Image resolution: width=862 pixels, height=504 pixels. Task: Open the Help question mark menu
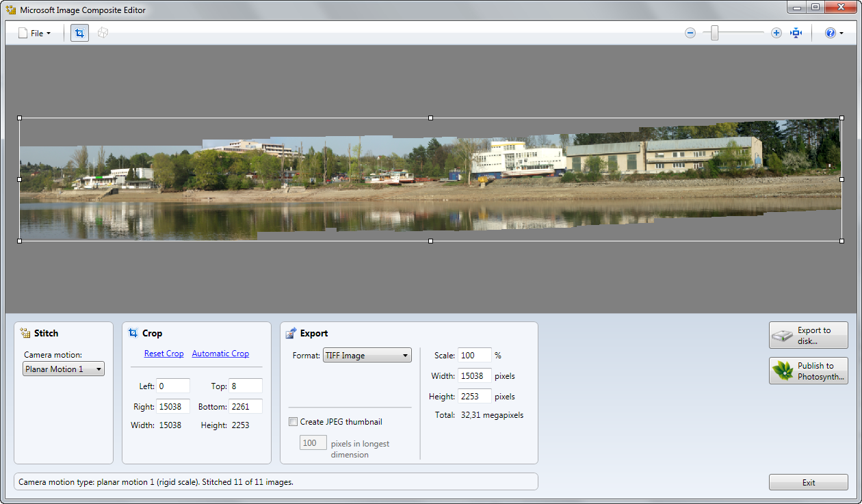tap(833, 33)
